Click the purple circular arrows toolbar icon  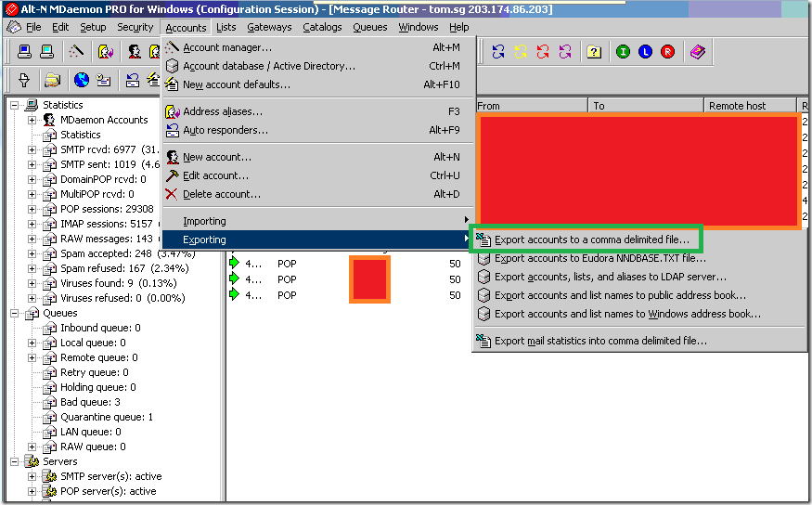(565, 51)
